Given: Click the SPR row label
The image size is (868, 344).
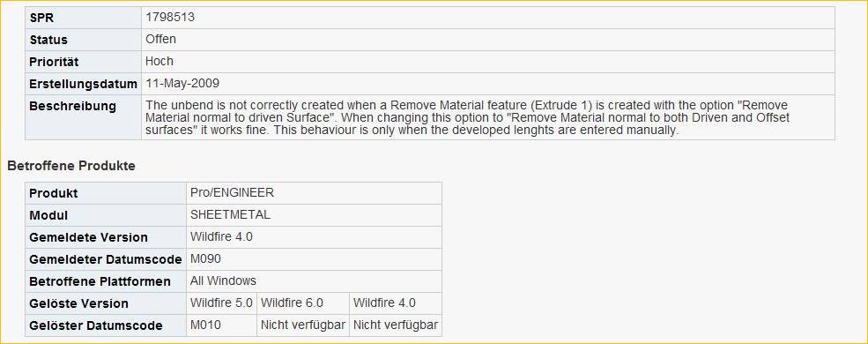Looking at the screenshot, I should click(41, 18).
